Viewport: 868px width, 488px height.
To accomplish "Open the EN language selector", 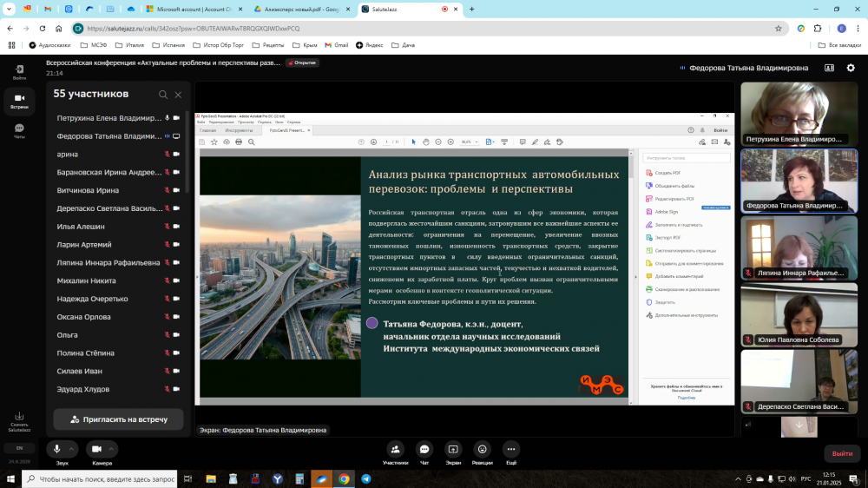I will click(x=19, y=448).
